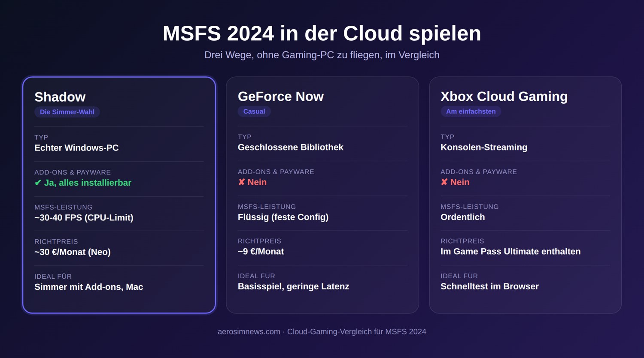Click the "MSFS 2024 in der Cloud spielen" heading
This screenshot has width=644, height=358.
pos(322,33)
